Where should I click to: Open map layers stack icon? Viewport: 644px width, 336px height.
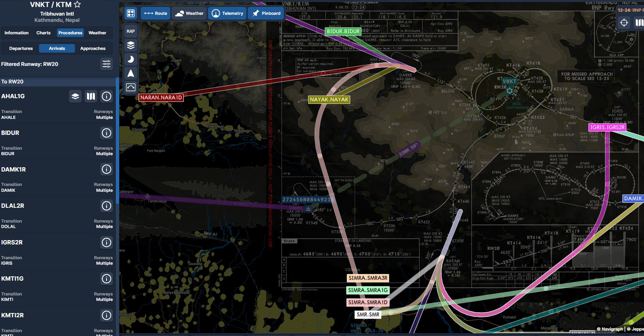[131, 45]
